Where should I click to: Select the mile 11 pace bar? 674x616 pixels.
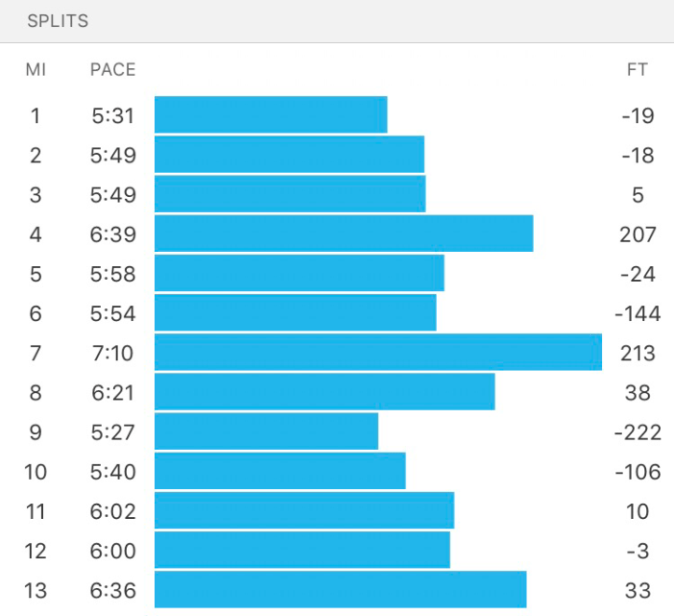[x=304, y=511]
